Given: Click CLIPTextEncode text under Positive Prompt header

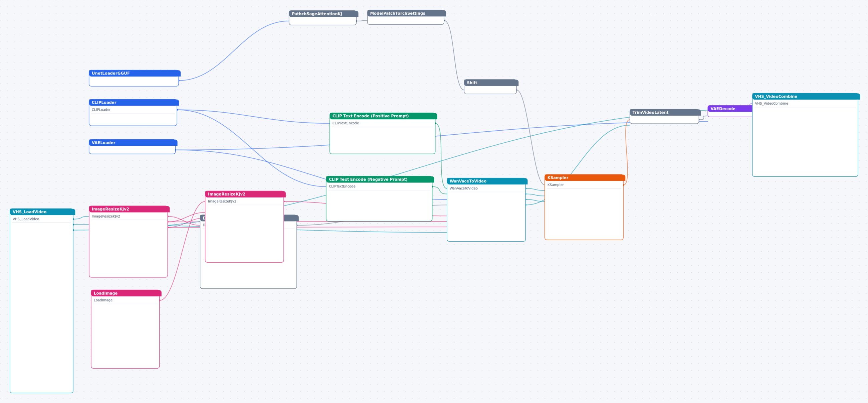Looking at the screenshot, I should (346, 123).
